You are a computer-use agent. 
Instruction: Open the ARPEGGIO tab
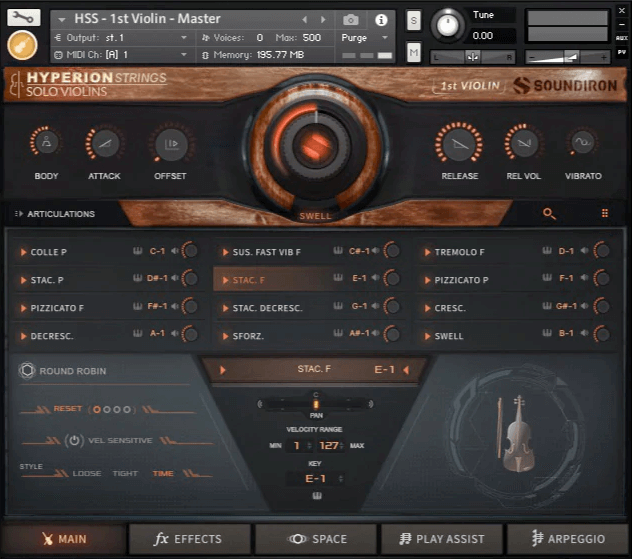click(x=568, y=539)
